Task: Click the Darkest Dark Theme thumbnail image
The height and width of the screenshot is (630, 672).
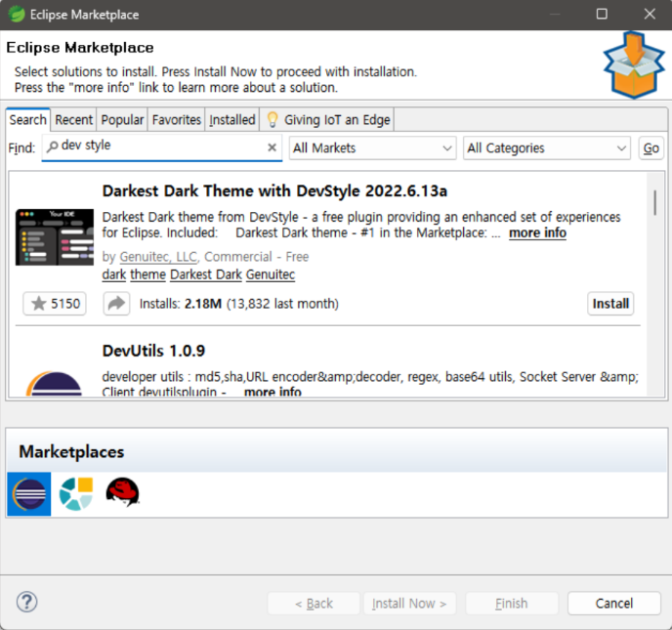Action: [x=55, y=237]
